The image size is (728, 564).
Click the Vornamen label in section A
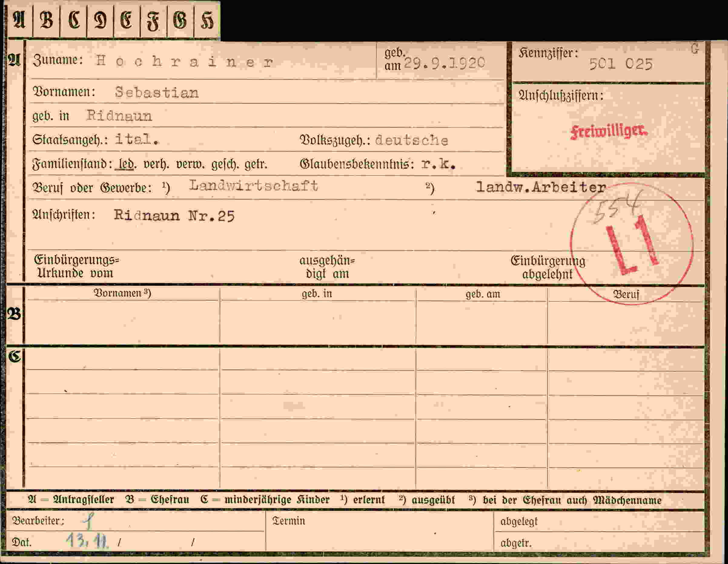pos(64,91)
